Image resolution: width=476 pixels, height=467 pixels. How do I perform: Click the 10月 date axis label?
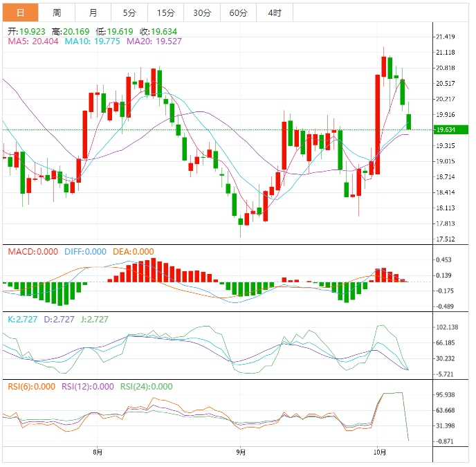[379, 452]
